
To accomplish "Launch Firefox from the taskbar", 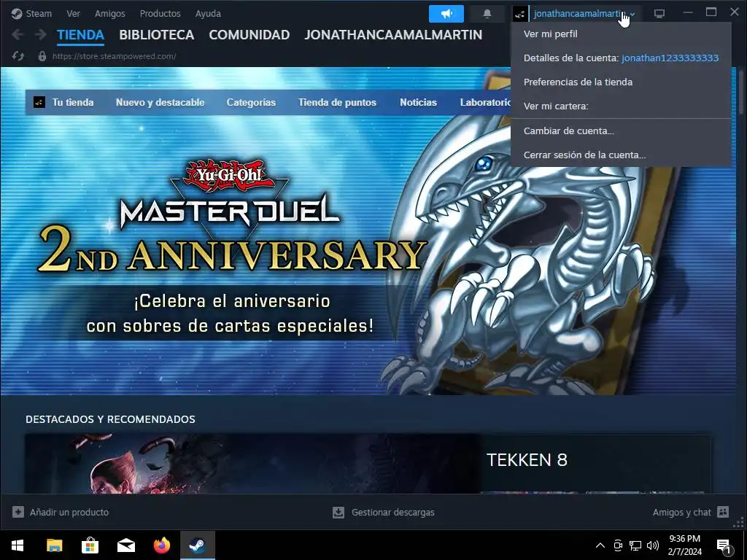I will tap(162, 545).
